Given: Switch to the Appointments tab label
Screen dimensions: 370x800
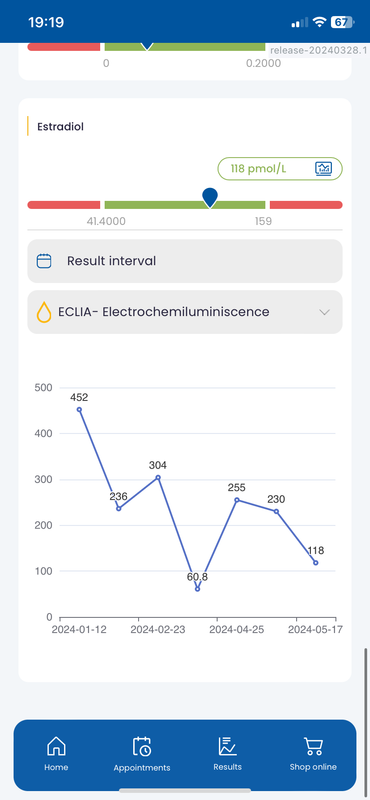Looking at the screenshot, I should (142, 768).
